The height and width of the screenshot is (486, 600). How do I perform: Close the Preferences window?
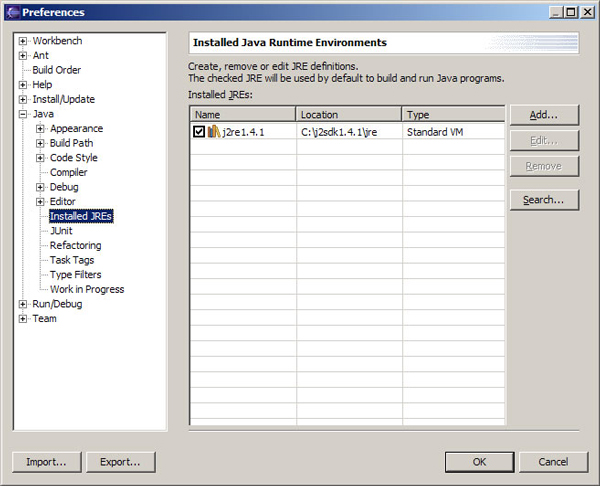(587, 12)
